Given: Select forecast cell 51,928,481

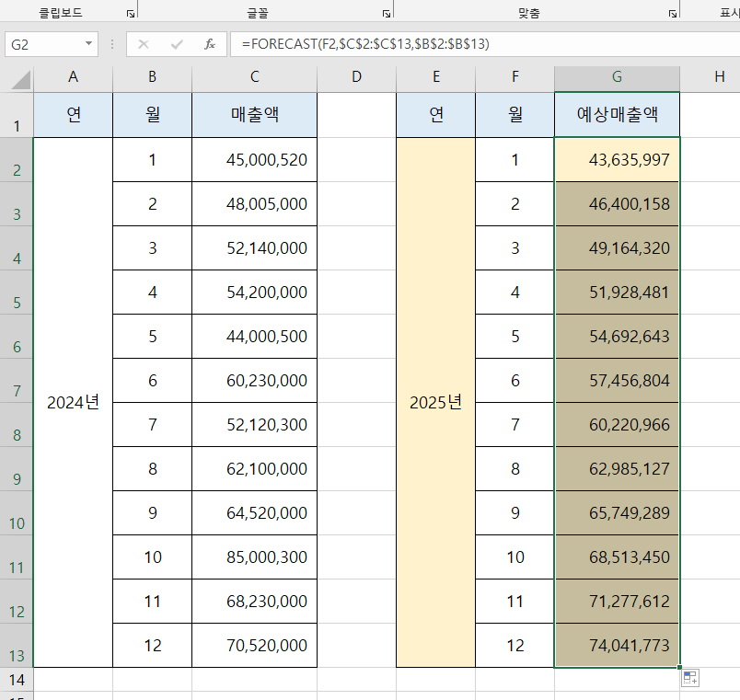Looking at the screenshot, I should [x=618, y=292].
